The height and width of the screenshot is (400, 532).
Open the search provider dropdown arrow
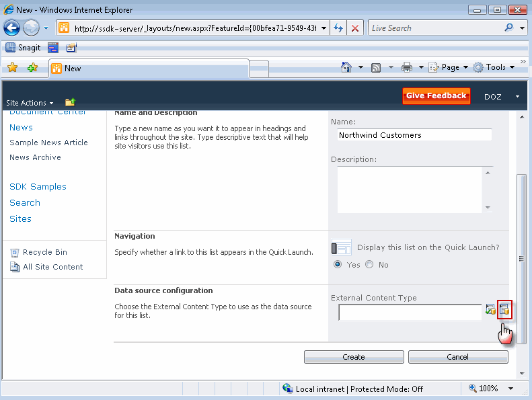point(522,28)
